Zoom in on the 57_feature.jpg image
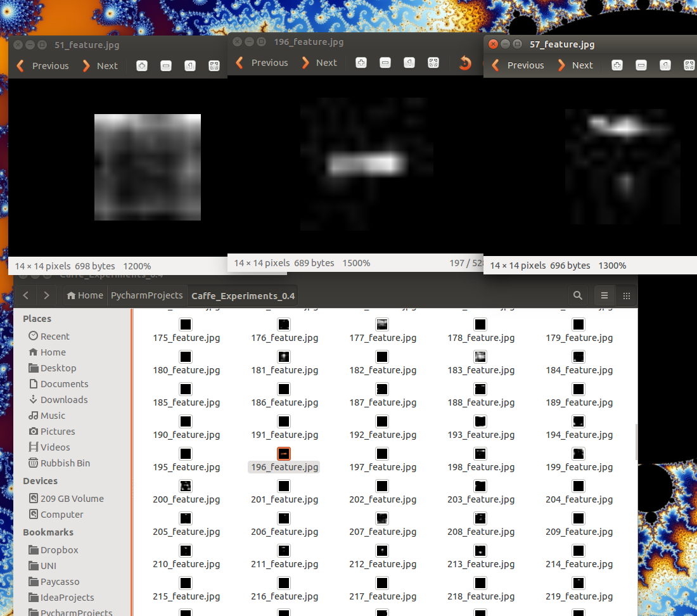Screen dimensions: 697x616 point(617,65)
